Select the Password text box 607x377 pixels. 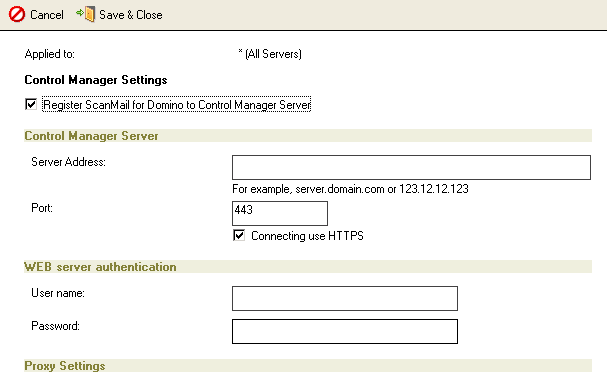click(x=345, y=331)
